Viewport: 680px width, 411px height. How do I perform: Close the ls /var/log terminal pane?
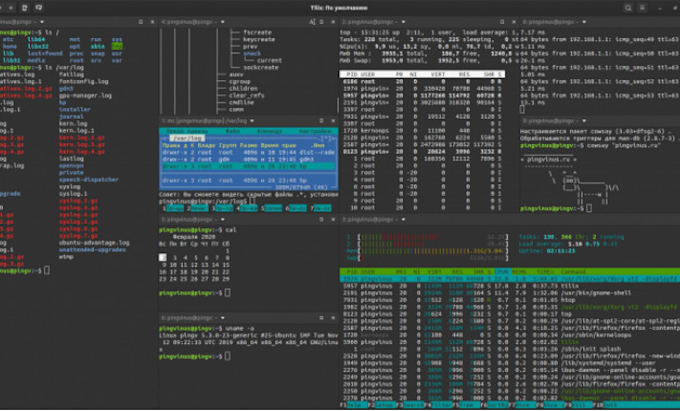(x=152, y=22)
